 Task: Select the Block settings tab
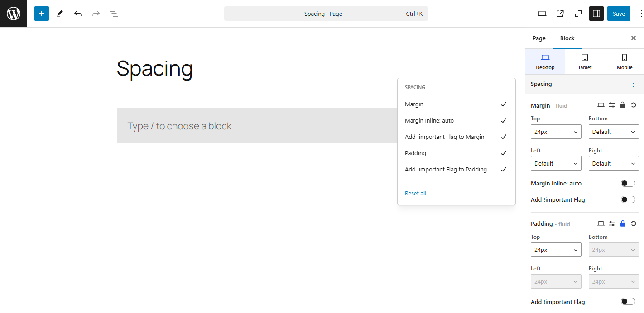coord(567,38)
